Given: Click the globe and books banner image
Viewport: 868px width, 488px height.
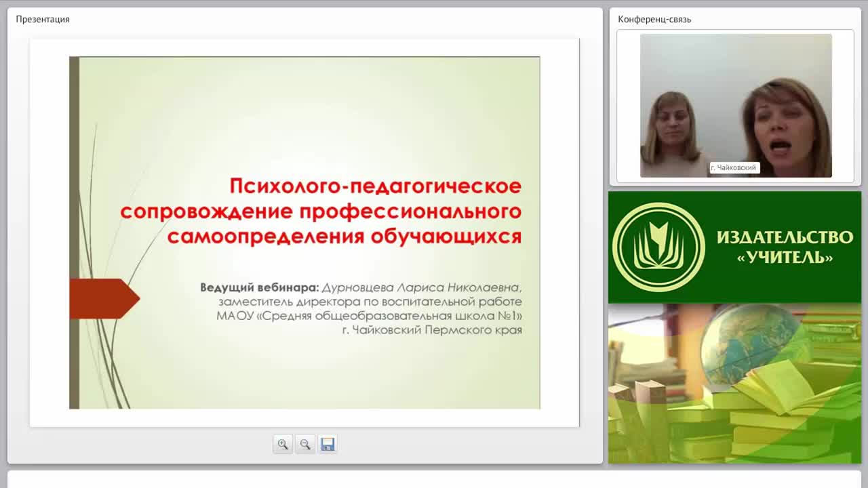Looking at the screenshot, I should click(734, 384).
